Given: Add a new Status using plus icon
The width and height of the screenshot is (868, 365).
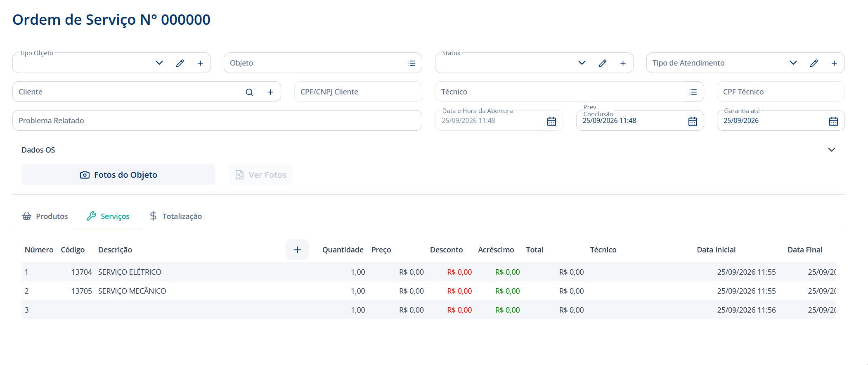Looking at the screenshot, I should (x=623, y=63).
